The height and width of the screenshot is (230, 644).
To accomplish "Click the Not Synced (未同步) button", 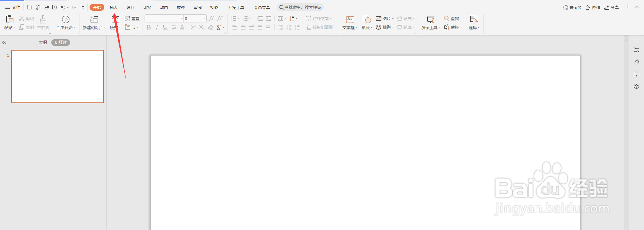I will coord(572,7).
